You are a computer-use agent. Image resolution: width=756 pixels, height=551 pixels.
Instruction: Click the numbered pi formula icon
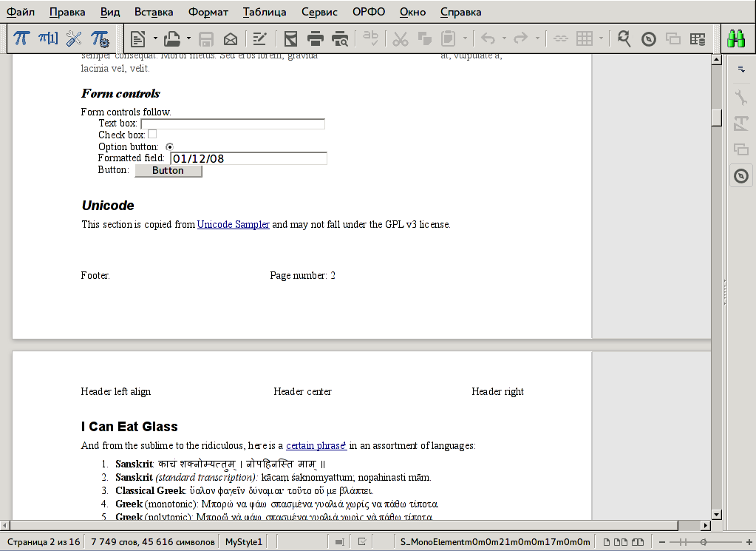click(48, 38)
